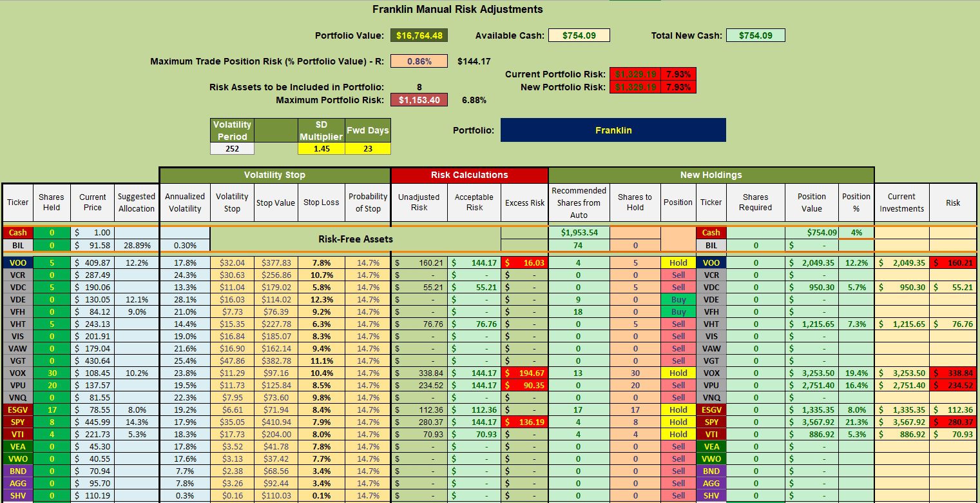Image resolution: width=980 pixels, height=503 pixels.
Task: Select VOO excess risk 16.03 cell
Action: pyautogui.click(x=524, y=263)
